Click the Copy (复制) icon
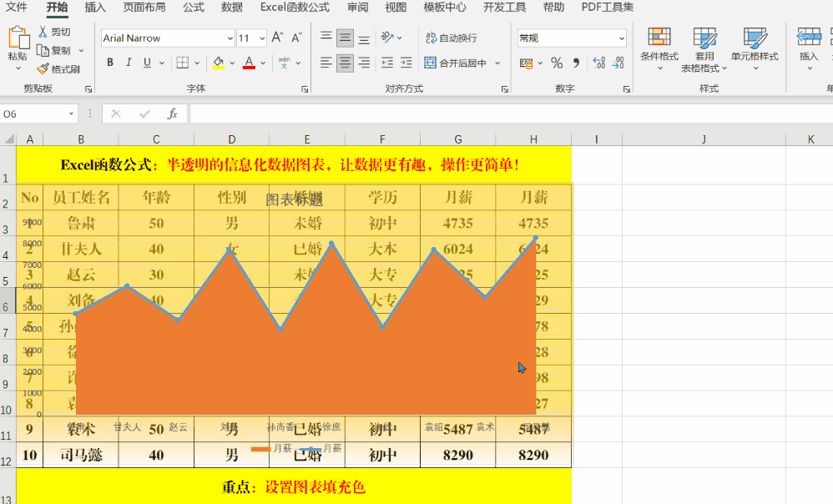Image resolution: width=833 pixels, height=504 pixels. point(43,50)
